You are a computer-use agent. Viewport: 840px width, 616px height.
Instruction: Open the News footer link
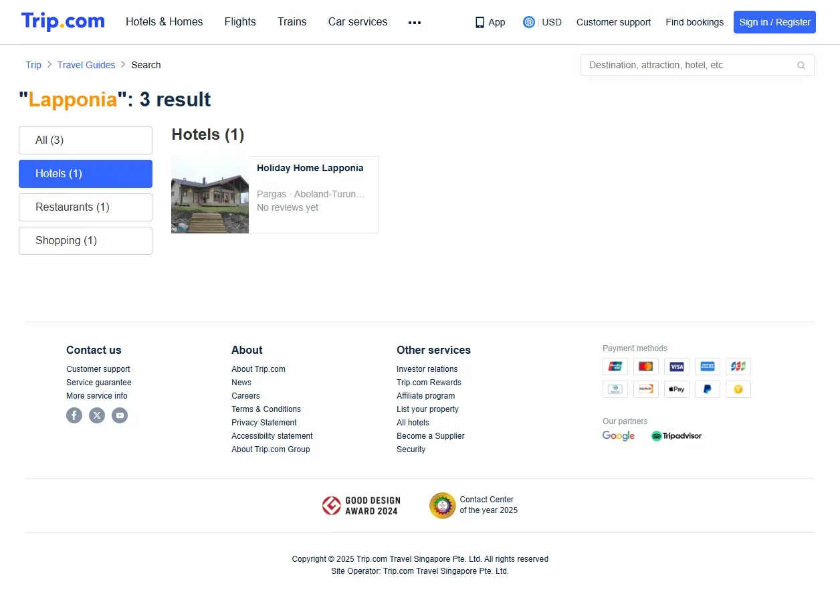(241, 383)
